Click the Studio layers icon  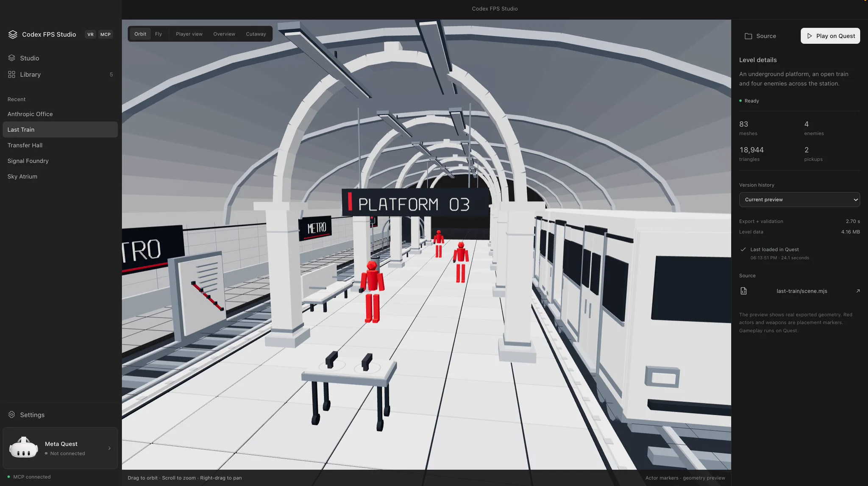tap(11, 58)
